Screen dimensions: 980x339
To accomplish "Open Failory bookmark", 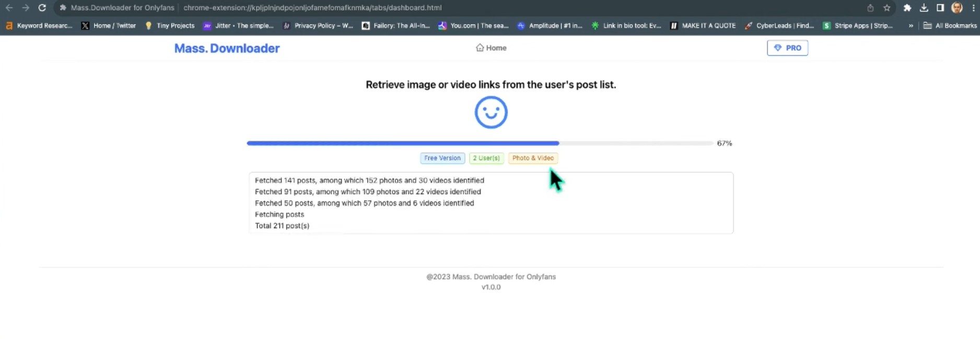I will coord(396,26).
